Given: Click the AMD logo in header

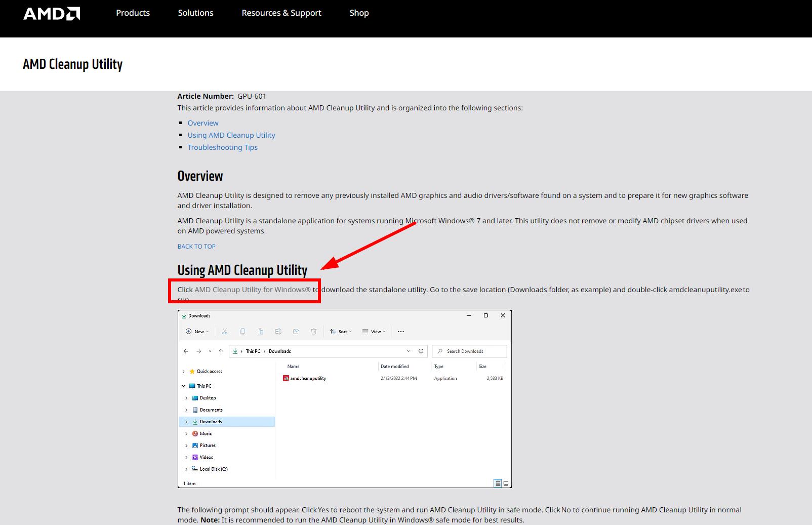Looking at the screenshot, I should coord(52,13).
